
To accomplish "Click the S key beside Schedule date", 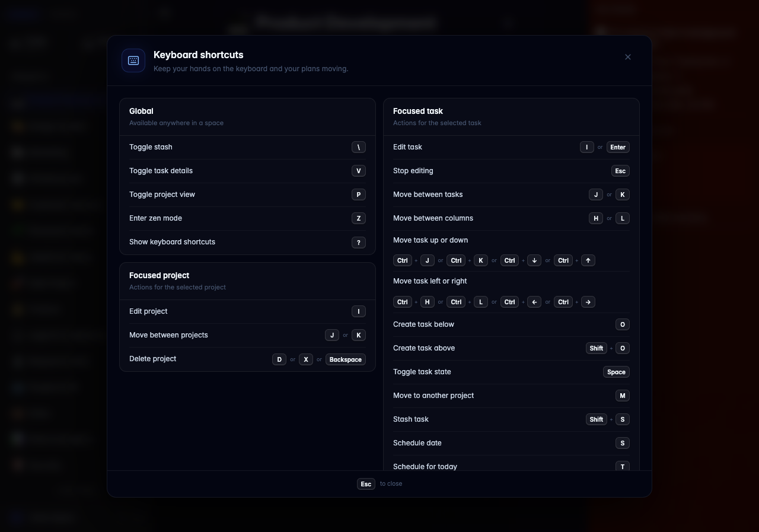I will click(x=623, y=443).
